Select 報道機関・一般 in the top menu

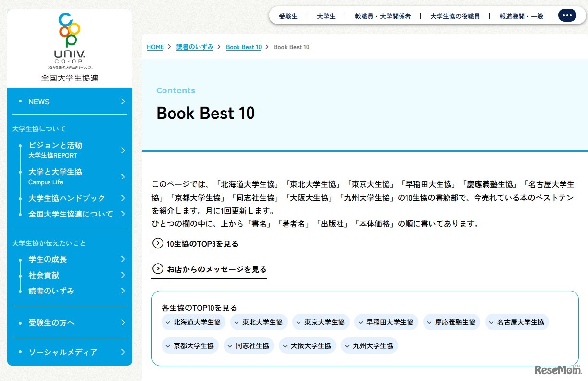(521, 16)
